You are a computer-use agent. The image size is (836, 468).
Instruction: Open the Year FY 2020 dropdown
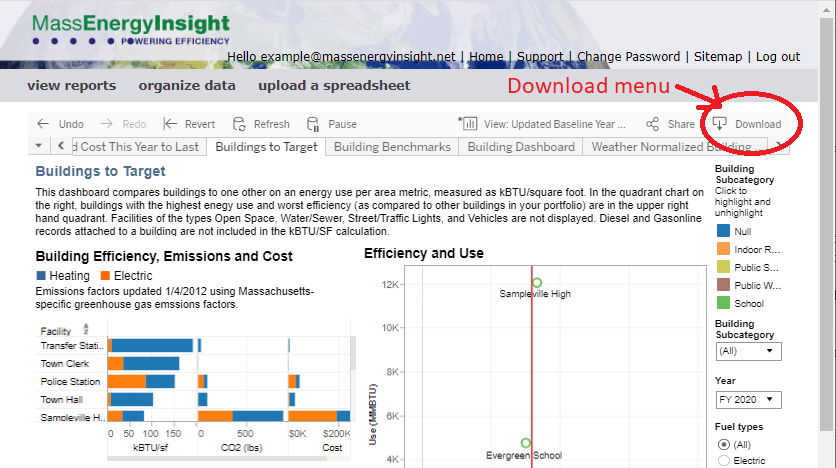(749, 400)
